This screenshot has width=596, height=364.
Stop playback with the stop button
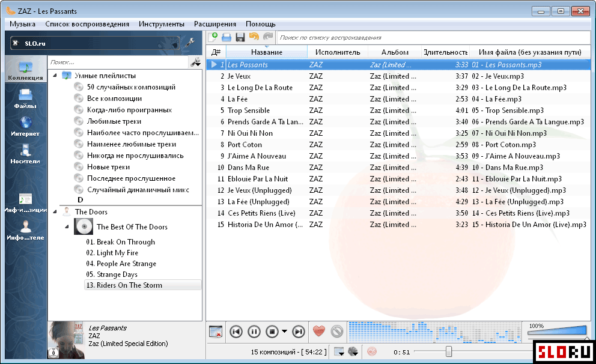click(272, 332)
